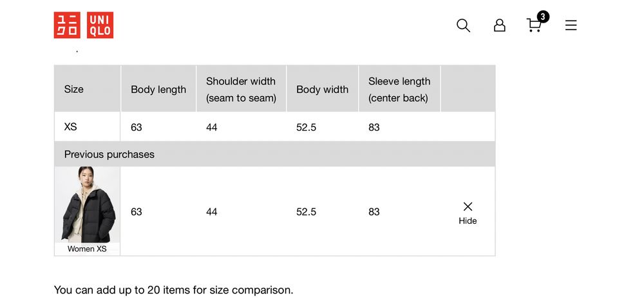Click the red katakana UNIQLO logo
This screenshot has width=644, height=298.
[67, 25]
